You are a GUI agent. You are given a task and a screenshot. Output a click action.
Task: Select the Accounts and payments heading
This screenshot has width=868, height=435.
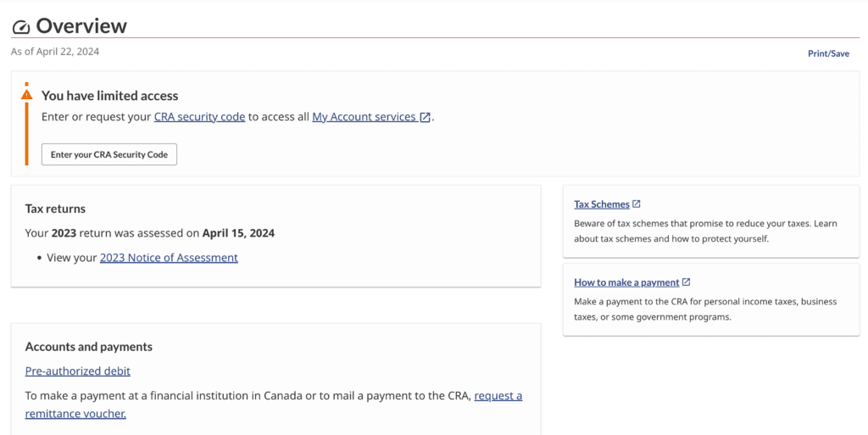[x=88, y=347]
